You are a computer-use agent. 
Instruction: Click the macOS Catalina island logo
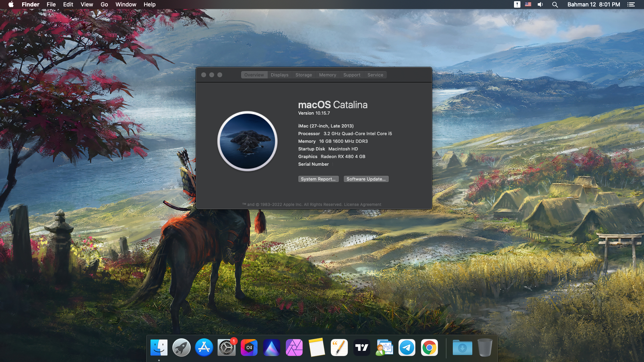248,141
